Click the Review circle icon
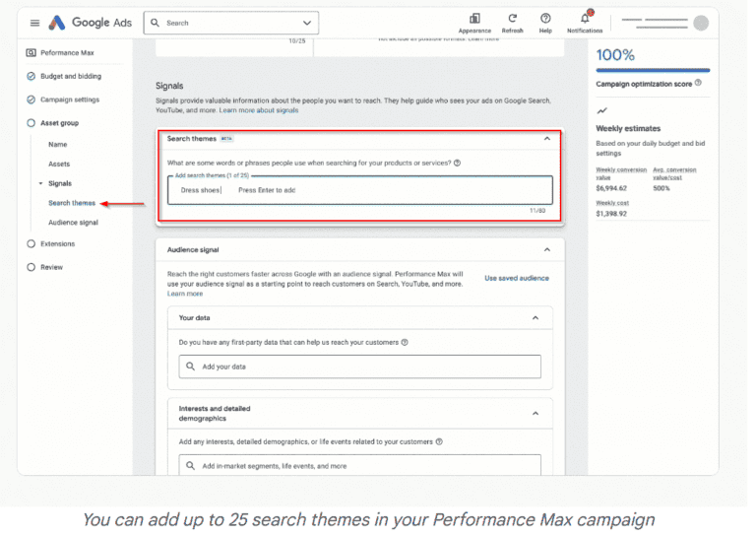 click(31, 267)
